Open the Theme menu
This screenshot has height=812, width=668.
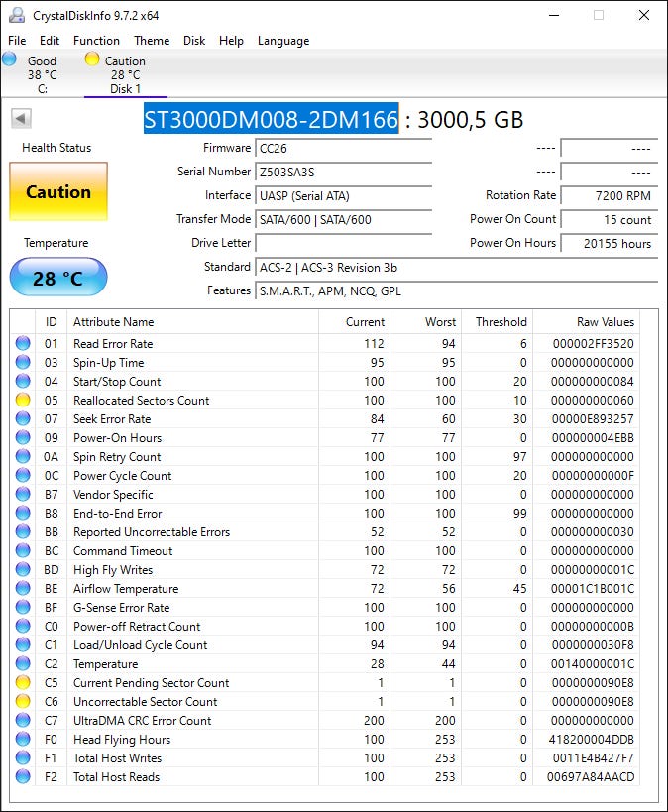[x=152, y=41]
